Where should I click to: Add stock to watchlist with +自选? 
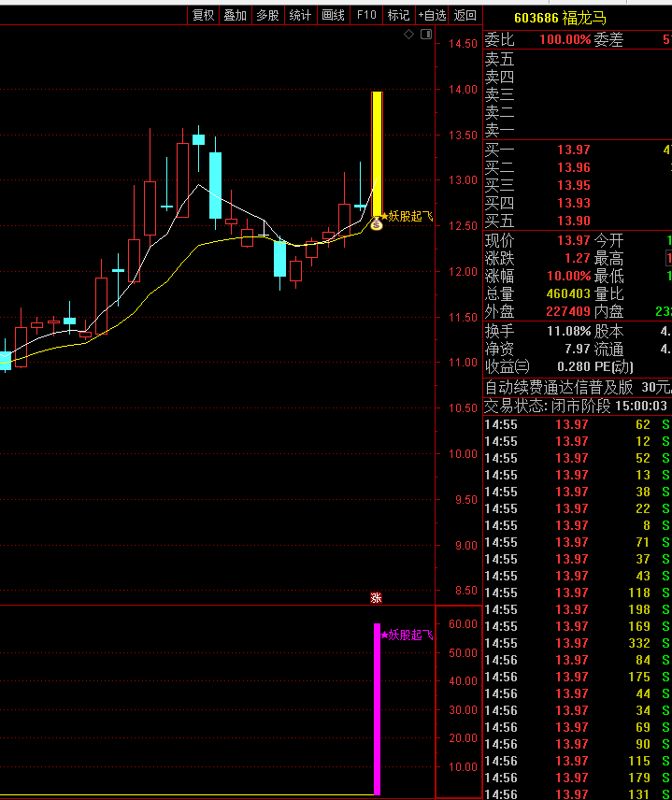[432, 15]
